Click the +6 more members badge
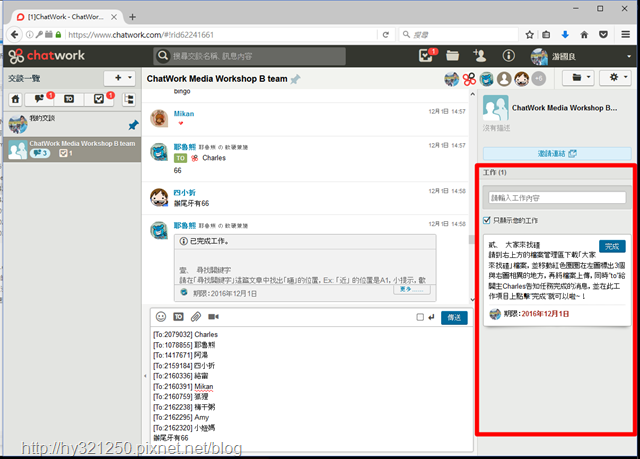The height and width of the screenshot is (459, 640). point(539,79)
